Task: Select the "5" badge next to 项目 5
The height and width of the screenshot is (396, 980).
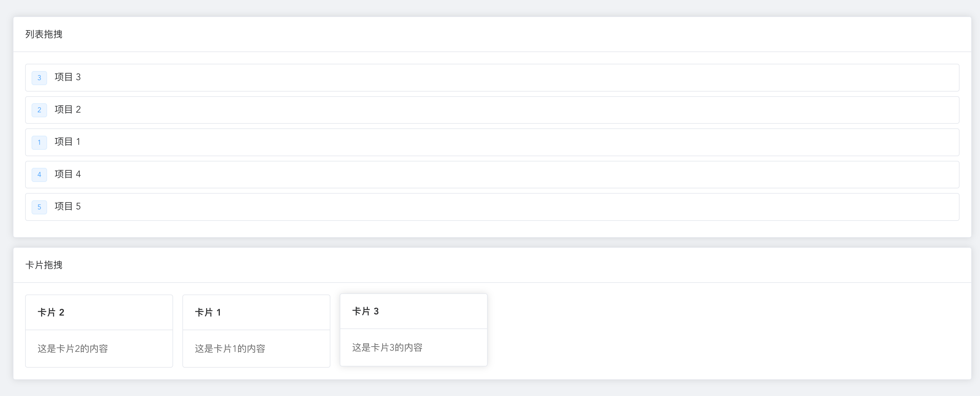Action: [39, 207]
